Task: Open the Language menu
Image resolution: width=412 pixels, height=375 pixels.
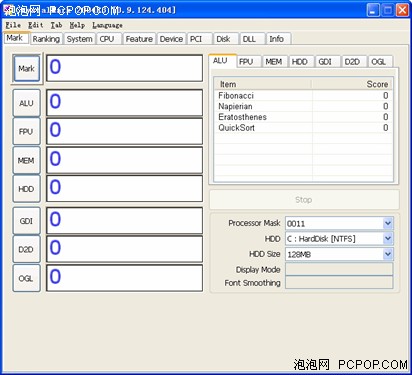Action: pos(107,25)
